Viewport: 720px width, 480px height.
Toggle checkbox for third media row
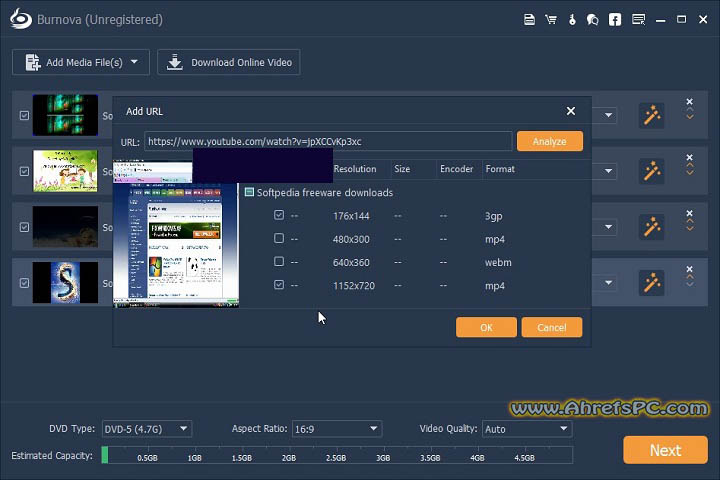click(x=25, y=227)
